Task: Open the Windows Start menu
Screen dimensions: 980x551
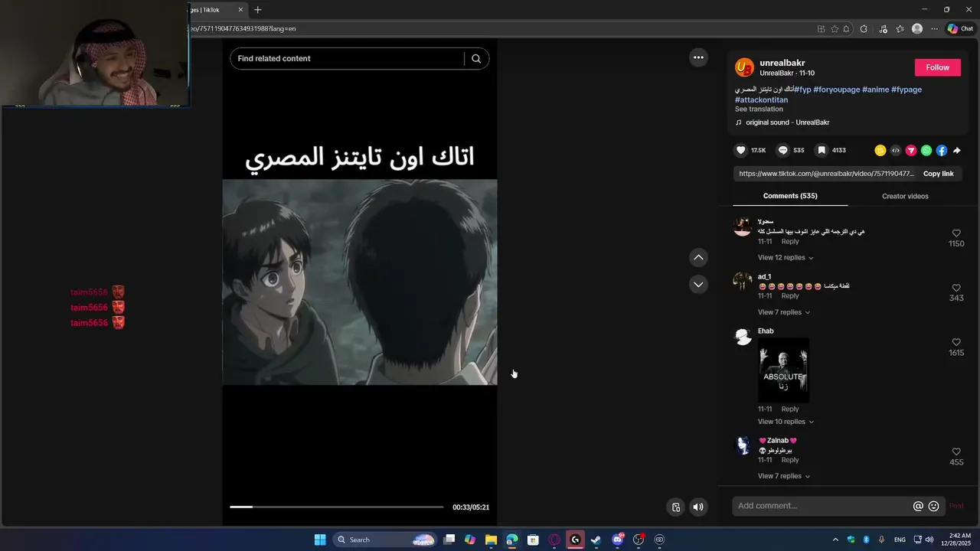Action: (x=320, y=540)
